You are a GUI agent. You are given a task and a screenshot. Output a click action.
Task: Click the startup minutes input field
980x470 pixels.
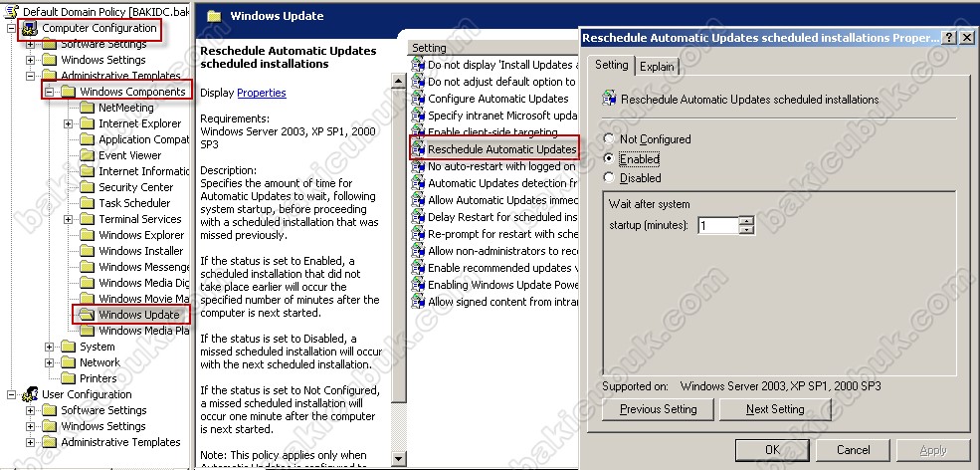(x=718, y=225)
